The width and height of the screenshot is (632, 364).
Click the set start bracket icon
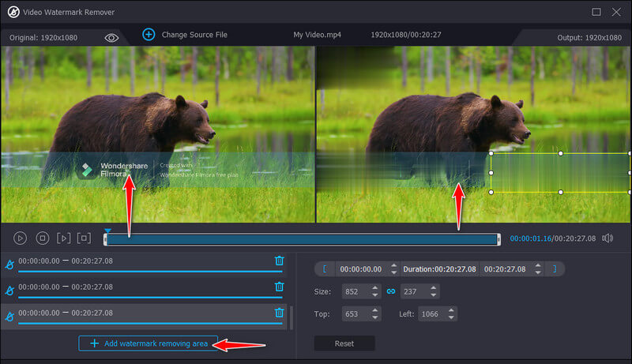(324, 269)
